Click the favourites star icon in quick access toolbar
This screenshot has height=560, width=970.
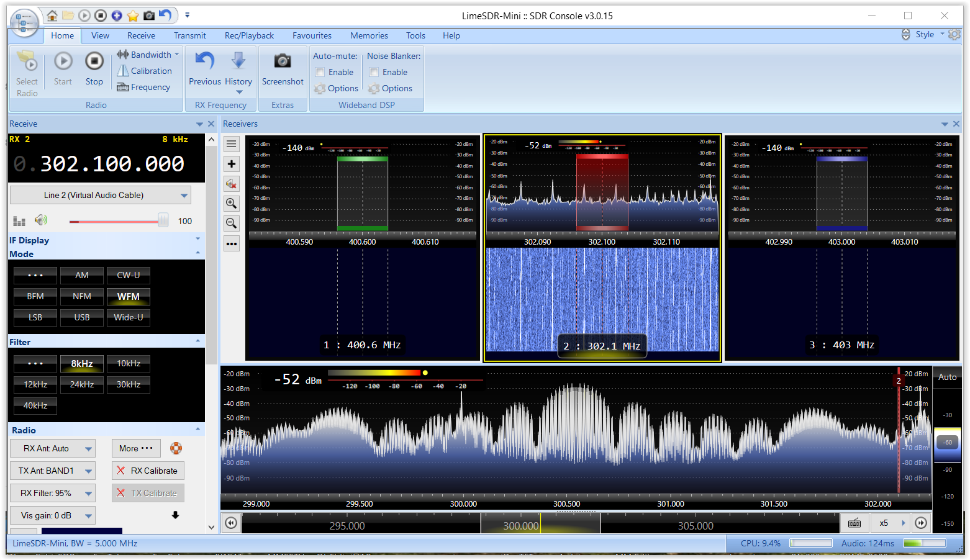tap(133, 16)
